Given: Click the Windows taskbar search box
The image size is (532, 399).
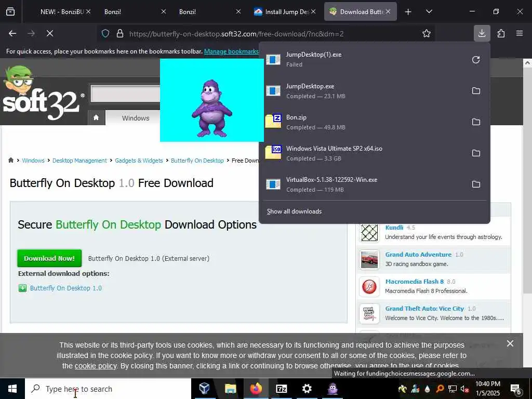Looking at the screenshot, I should point(108,389).
